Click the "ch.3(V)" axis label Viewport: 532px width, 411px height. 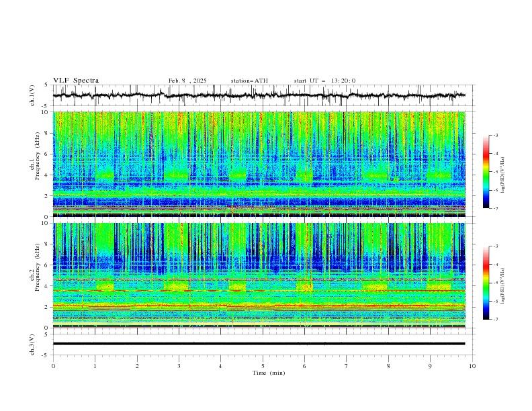(32, 345)
